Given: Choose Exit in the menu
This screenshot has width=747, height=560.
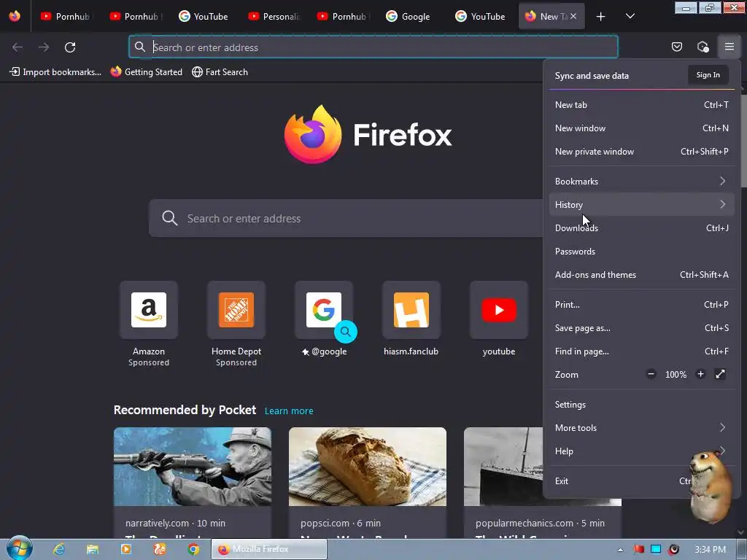Looking at the screenshot, I should (x=641, y=481).
